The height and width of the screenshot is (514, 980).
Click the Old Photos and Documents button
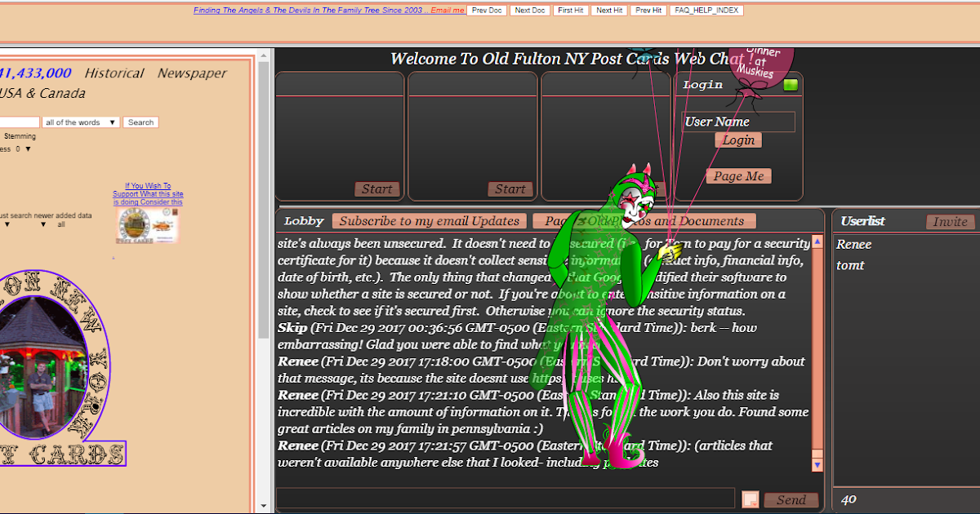pyautogui.click(x=644, y=221)
